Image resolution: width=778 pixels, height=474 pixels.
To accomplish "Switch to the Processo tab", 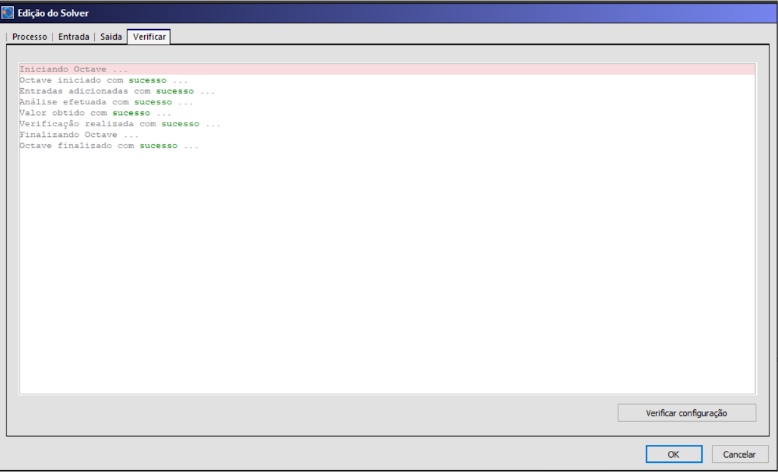I will click(x=29, y=37).
